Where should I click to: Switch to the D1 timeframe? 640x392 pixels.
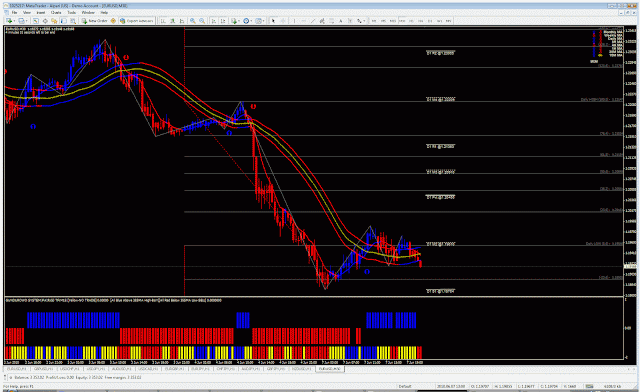[x=430, y=21]
